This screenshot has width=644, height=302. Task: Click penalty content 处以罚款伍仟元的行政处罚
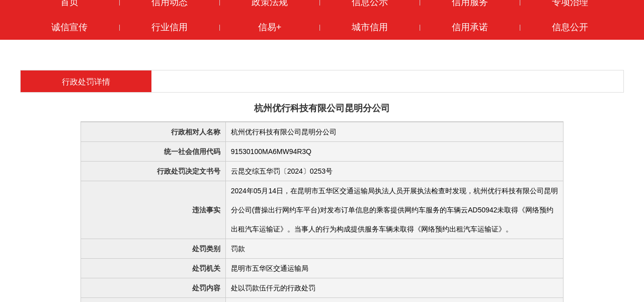(x=273, y=288)
